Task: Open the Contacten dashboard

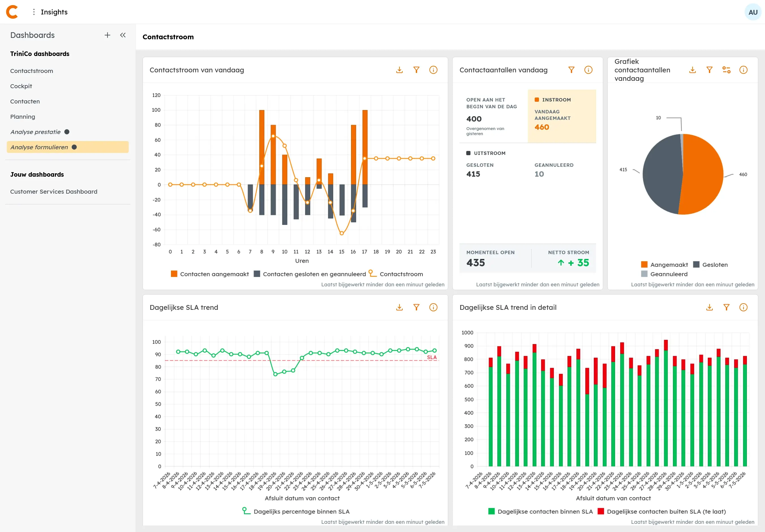Action: click(25, 101)
